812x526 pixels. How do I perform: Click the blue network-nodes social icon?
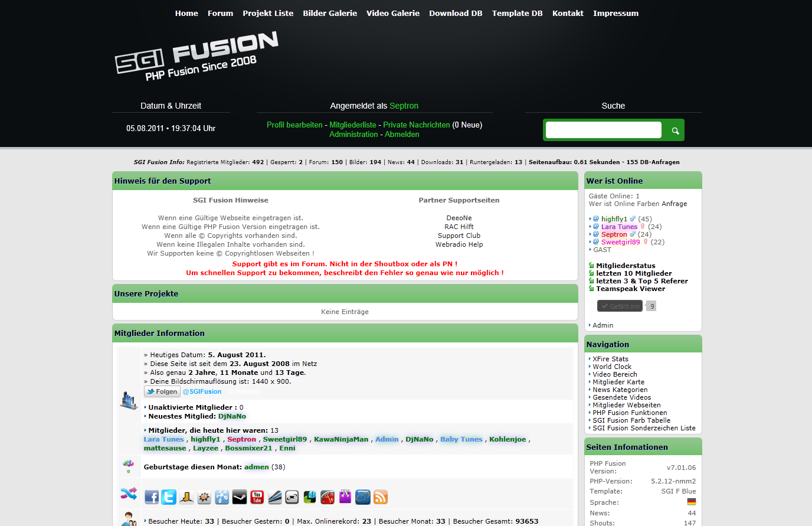222,497
